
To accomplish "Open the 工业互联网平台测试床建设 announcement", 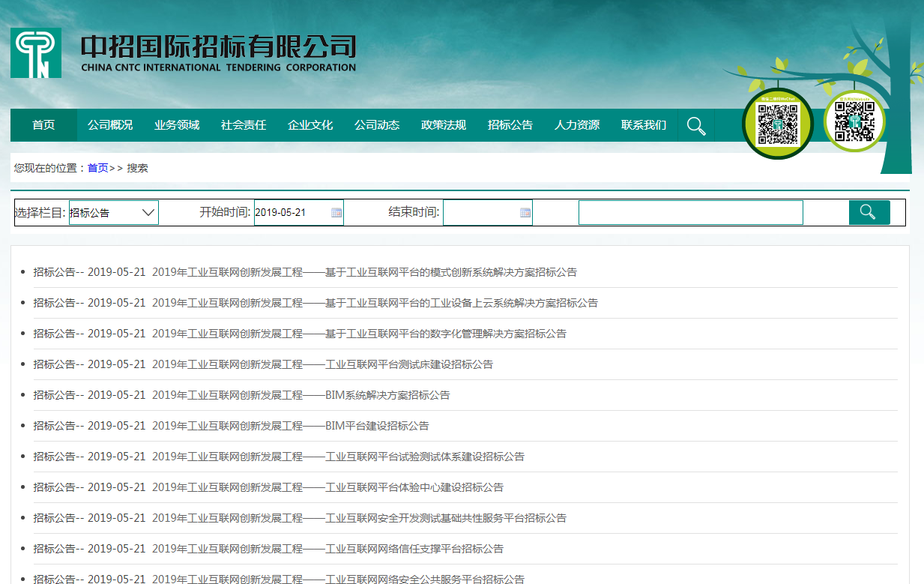I will (x=322, y=364).
